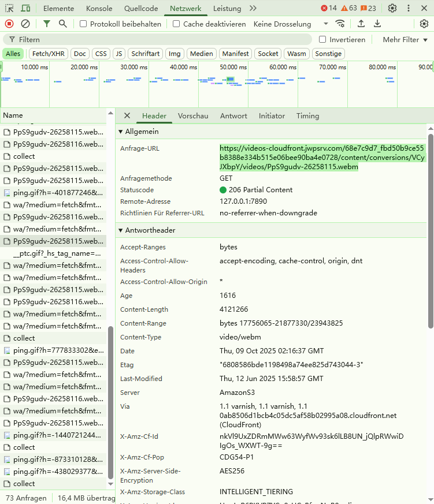
Task: Click the Filtern text input
Action: pos(162,39)
